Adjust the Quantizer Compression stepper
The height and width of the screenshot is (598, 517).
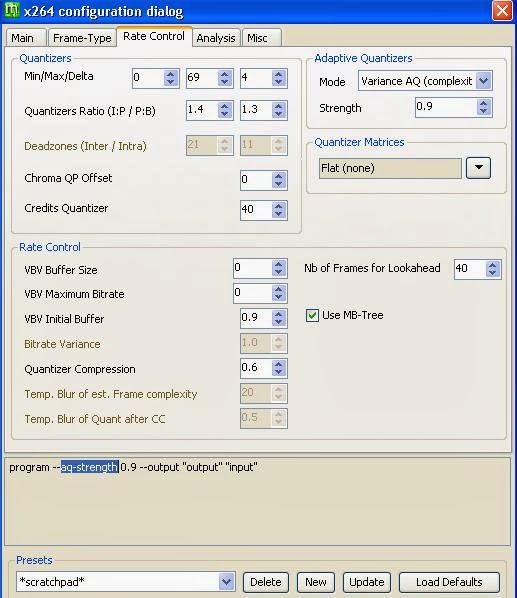coord(279,368)
